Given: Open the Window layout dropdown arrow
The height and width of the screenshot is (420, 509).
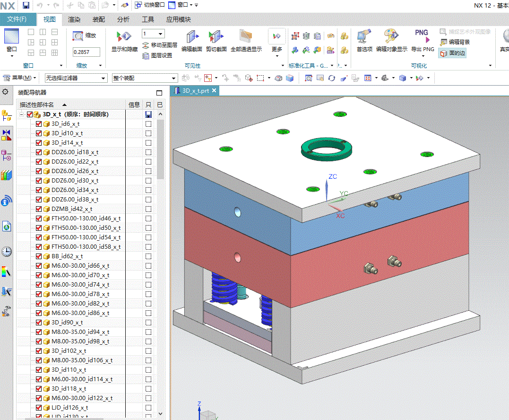Looking at the screenshot, I should [x=12, y=56].
